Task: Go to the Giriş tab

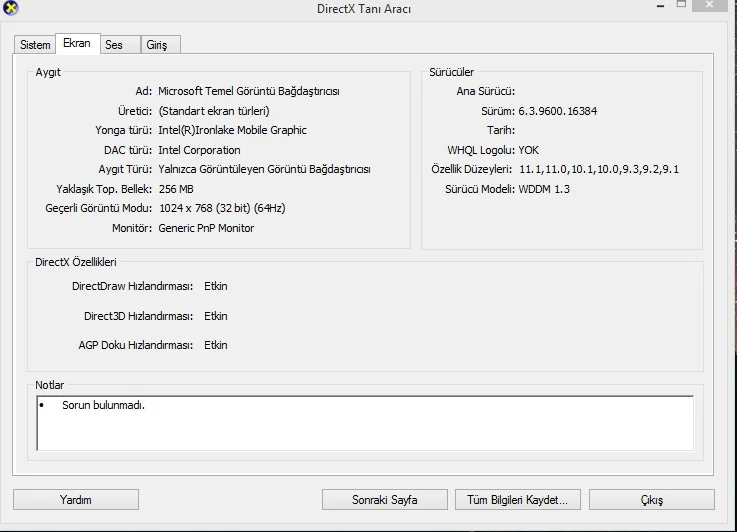Action: [160, 45]
